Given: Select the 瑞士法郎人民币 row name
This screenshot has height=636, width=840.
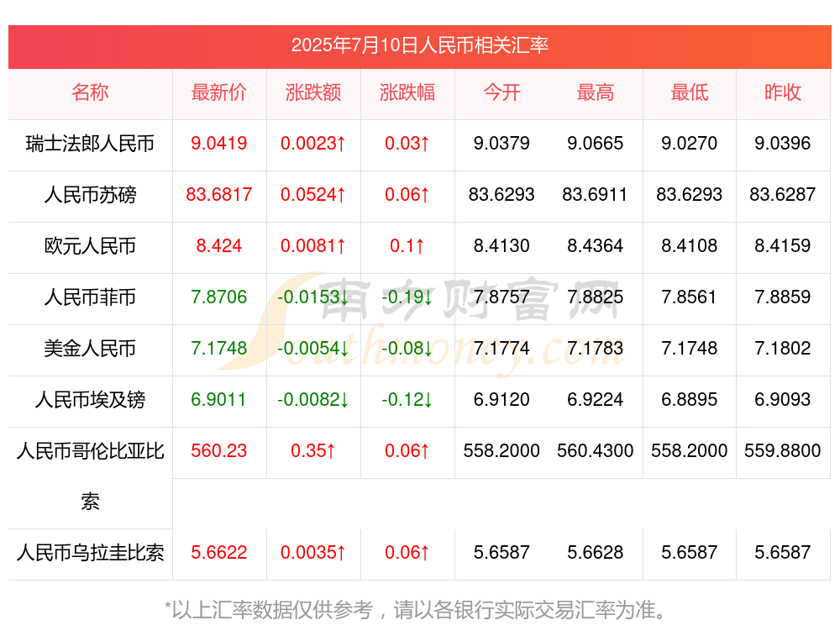Looking at the screenshot, I should tap(90, 144).
